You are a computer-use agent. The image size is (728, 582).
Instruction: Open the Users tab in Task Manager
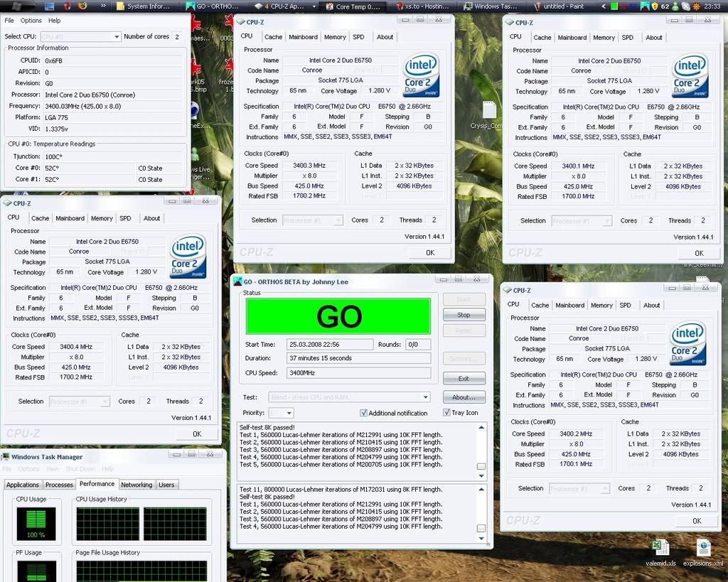coord(166,485)
